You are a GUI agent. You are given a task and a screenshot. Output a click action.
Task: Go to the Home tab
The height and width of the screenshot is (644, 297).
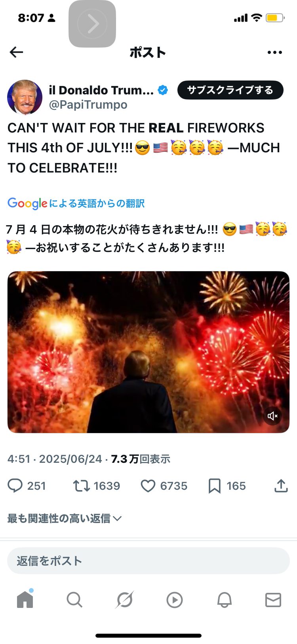[x=25, y=600]
